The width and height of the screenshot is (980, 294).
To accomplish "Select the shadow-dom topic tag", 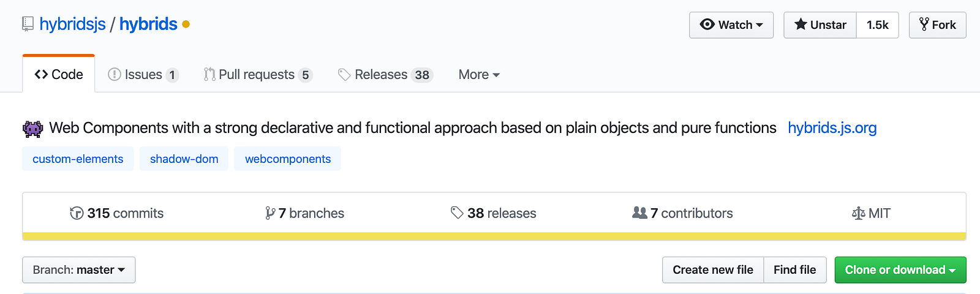I will (x=184, y=159).
